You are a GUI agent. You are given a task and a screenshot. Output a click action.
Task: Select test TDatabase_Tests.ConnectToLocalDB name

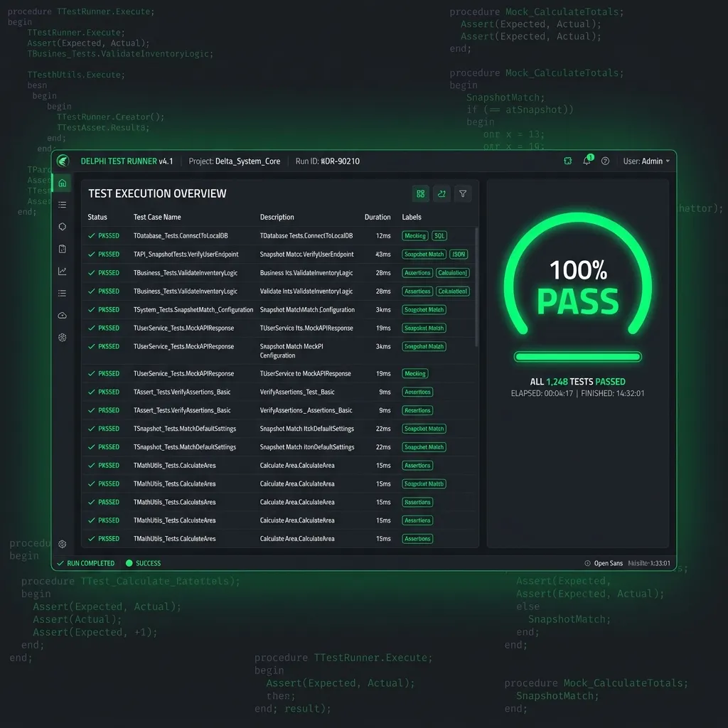181,236
